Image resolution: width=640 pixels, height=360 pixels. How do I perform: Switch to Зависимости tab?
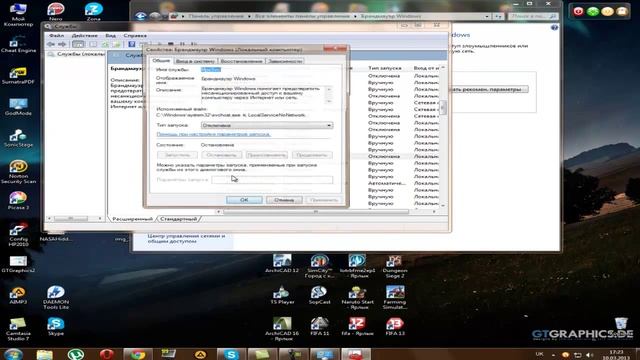tap(285, 61)
